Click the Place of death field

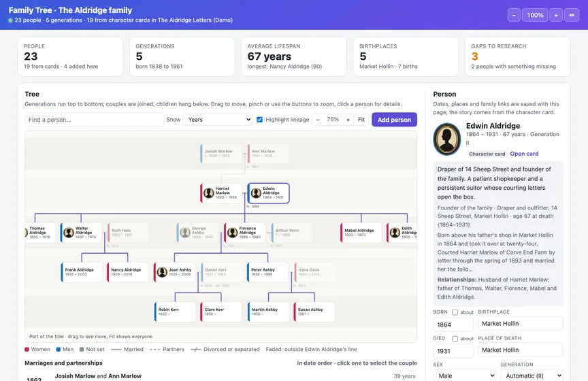pos(521,350)
